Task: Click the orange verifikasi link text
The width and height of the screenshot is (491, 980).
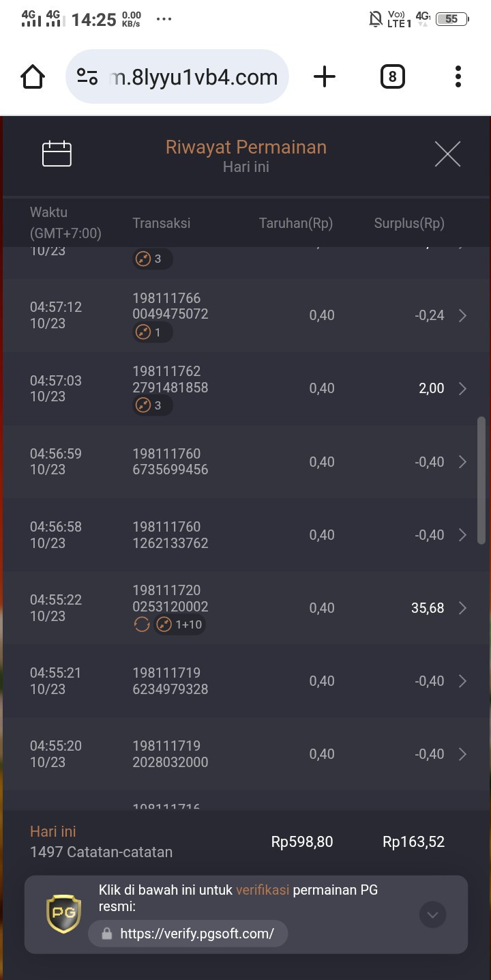Action: click(x=263, y=890)
